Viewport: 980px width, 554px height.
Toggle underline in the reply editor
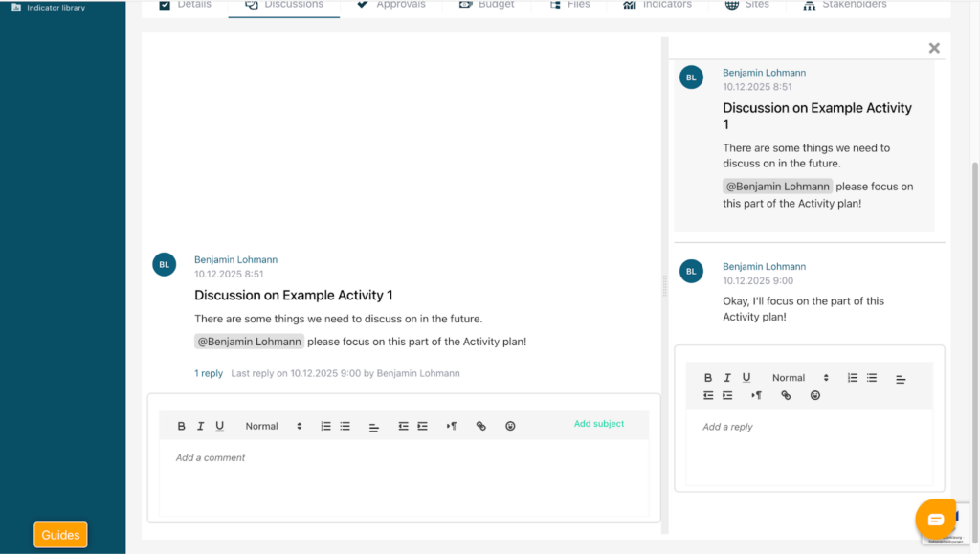click(x=746, y=378)
